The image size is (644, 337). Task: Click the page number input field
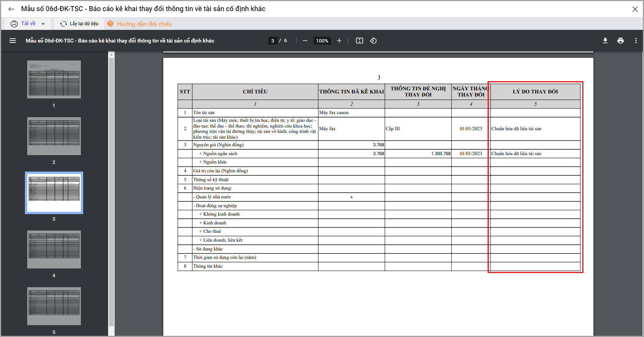[x=273, y=41]
